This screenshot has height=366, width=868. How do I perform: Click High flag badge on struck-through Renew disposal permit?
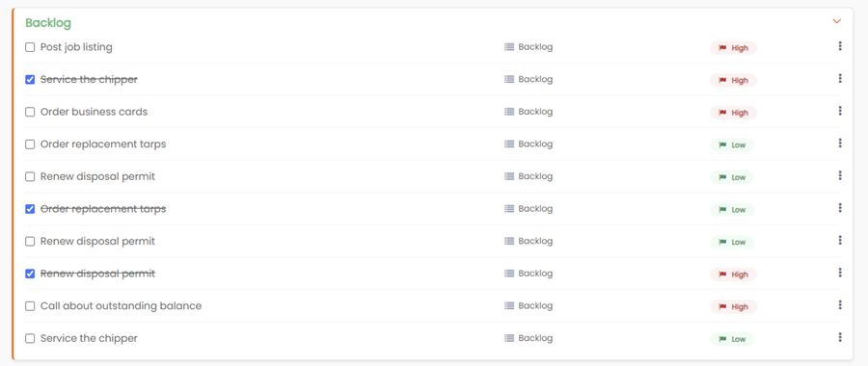[x=733, y=274]
